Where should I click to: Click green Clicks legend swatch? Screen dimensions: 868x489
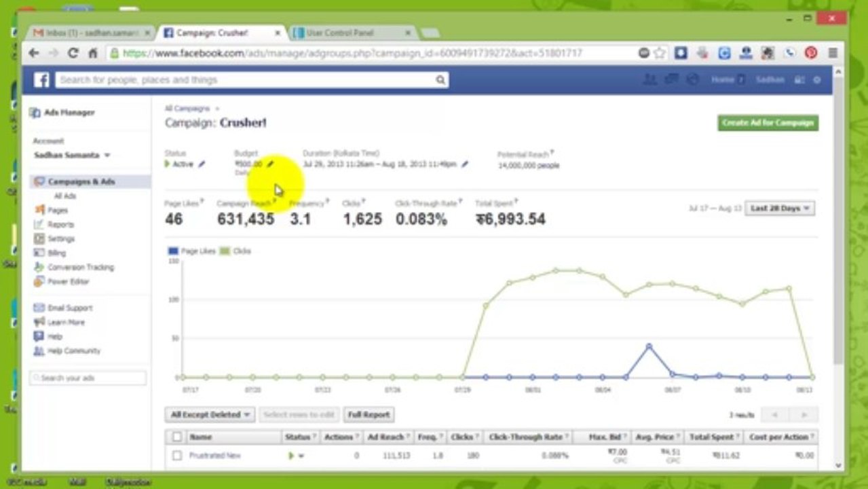[x=225, y=251]
